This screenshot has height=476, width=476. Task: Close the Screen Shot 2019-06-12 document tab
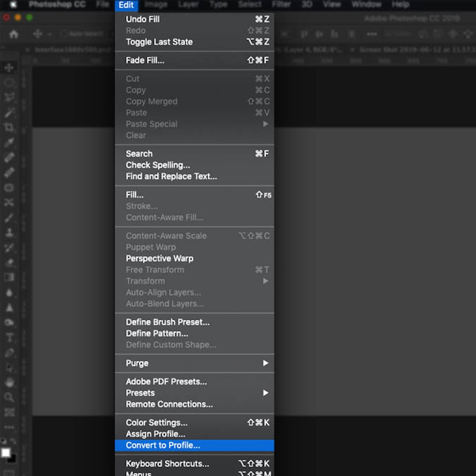[352, 50]
